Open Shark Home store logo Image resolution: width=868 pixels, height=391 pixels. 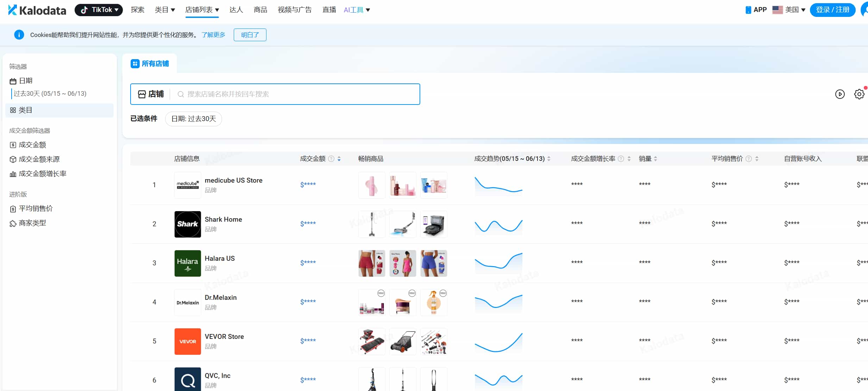pyautogui.click(x=188, y=224)
